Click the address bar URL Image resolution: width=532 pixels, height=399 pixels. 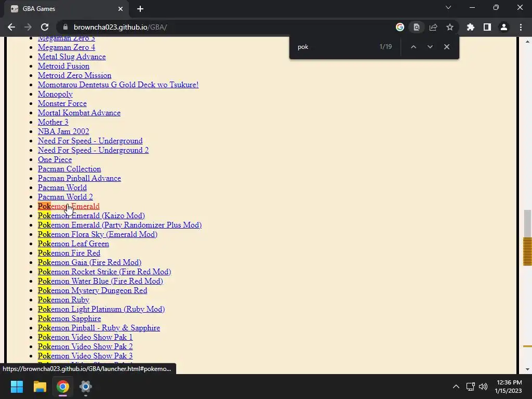[120, 27]
